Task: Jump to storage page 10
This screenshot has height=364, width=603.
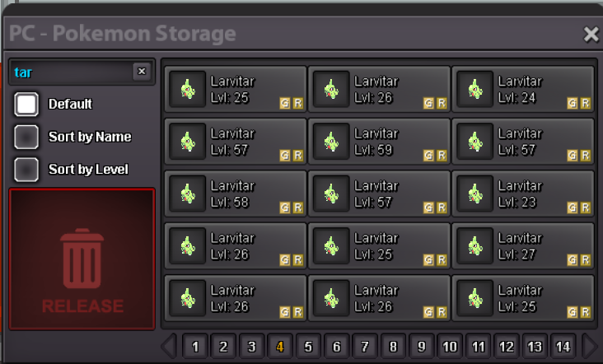Action: pyautogui.click(x=450, y=347)
